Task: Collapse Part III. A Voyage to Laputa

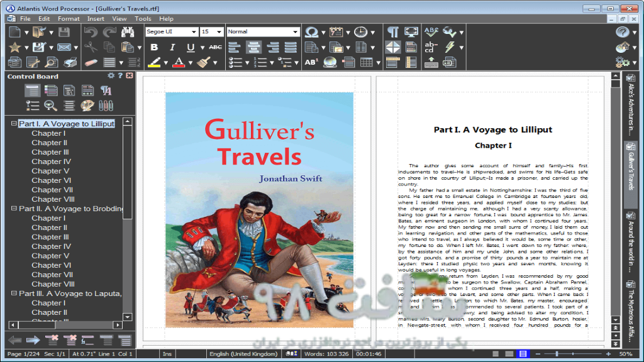Action: pos(14,293)
